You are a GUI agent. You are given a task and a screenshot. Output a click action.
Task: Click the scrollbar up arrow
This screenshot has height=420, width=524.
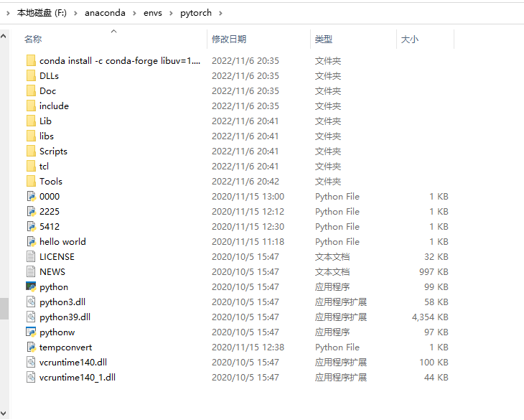click(x=4, y=36)
